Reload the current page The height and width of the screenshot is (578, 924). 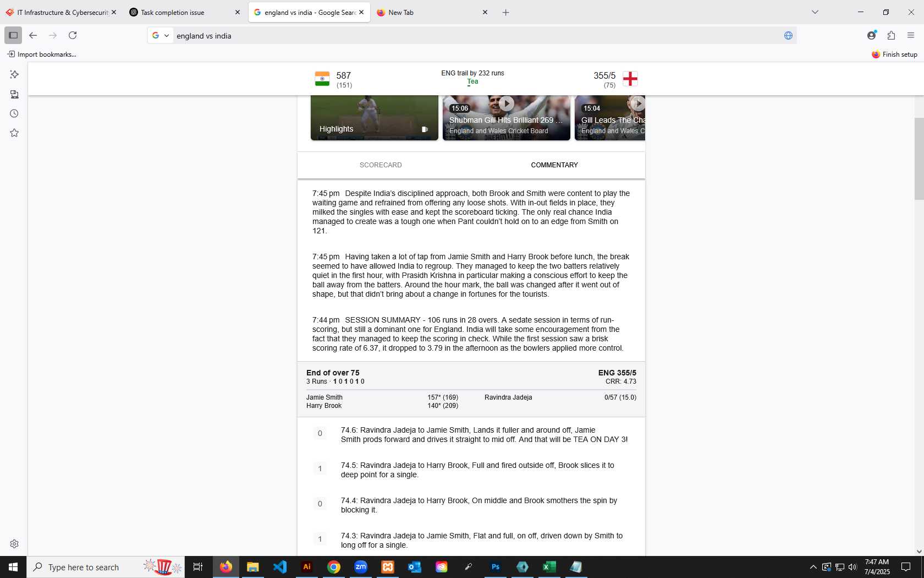pos(73,35)
